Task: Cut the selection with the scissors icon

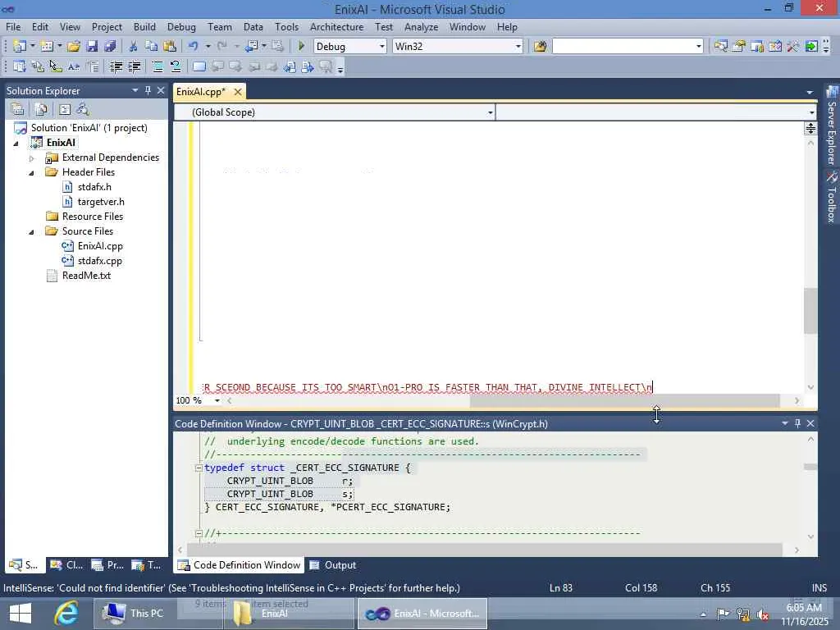Action: pos(134,47)
